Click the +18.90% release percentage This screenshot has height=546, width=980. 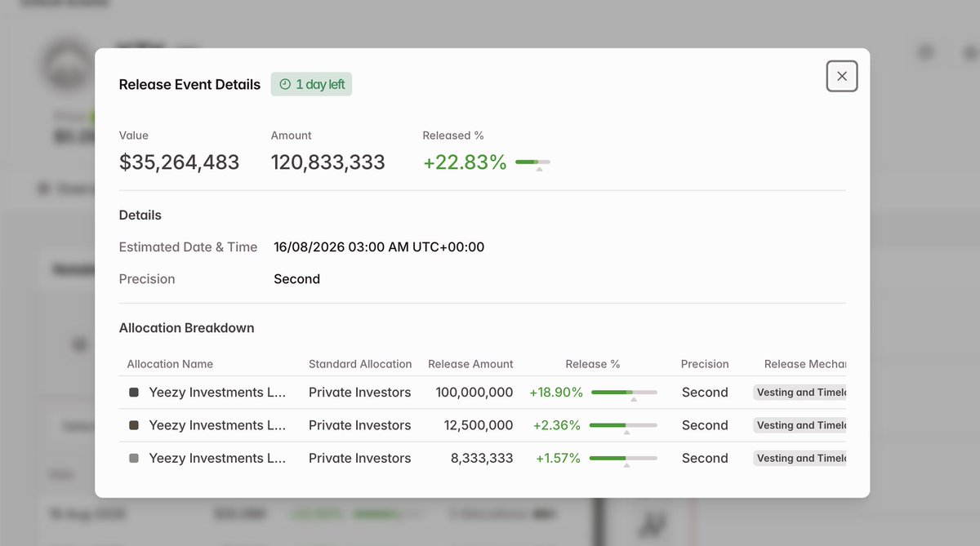556,393
